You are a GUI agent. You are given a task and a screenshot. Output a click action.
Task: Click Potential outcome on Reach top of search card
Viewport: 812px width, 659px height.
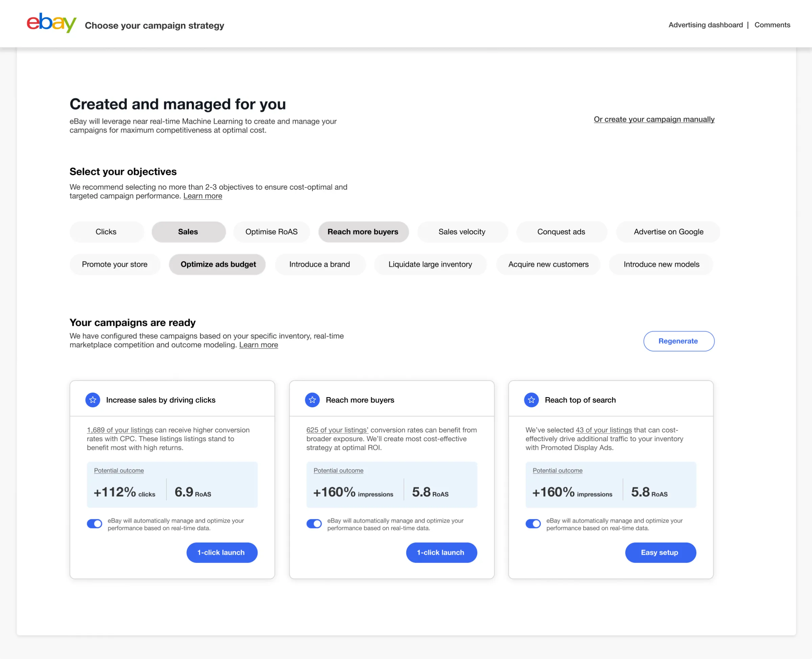coord(558,471)
